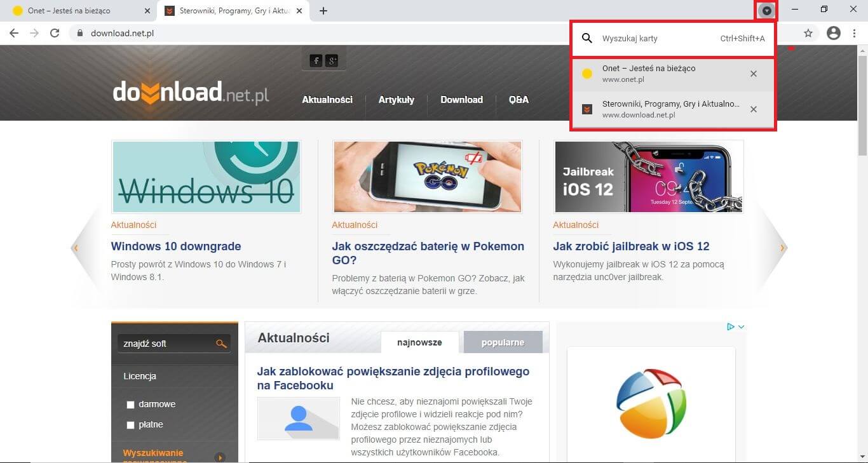Click the colorful DriverPack ad logo

pos(651,405)
